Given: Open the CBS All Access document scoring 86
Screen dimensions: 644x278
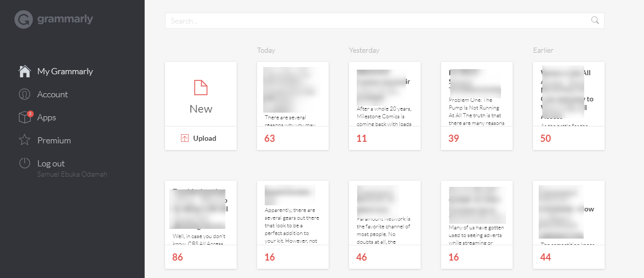Looking at the screenshot, I should coord(200,225).
